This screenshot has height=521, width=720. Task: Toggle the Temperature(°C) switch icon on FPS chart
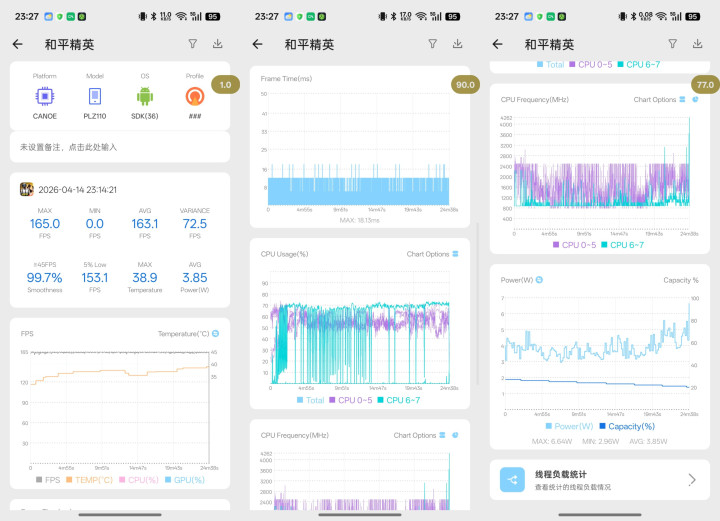click(x=215, y=333)
